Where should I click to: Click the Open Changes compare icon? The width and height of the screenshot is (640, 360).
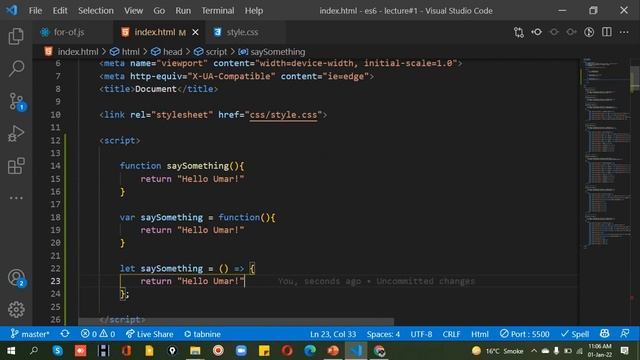click(x=519, y=32)
